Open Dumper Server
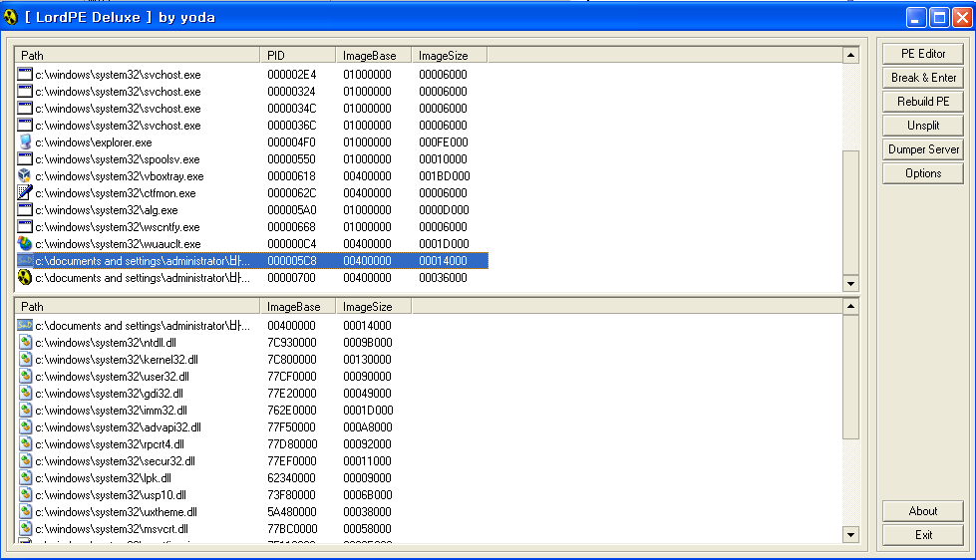 pos(923,149)
